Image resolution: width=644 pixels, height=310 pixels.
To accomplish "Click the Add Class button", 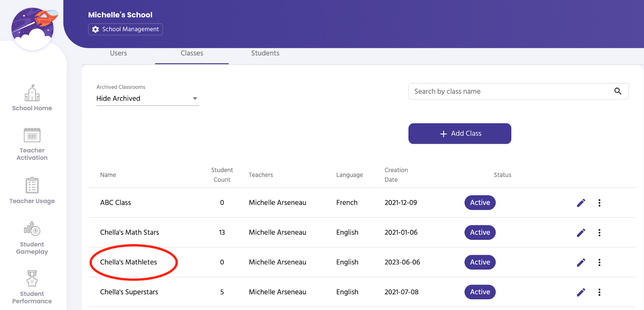I will 460,133.
